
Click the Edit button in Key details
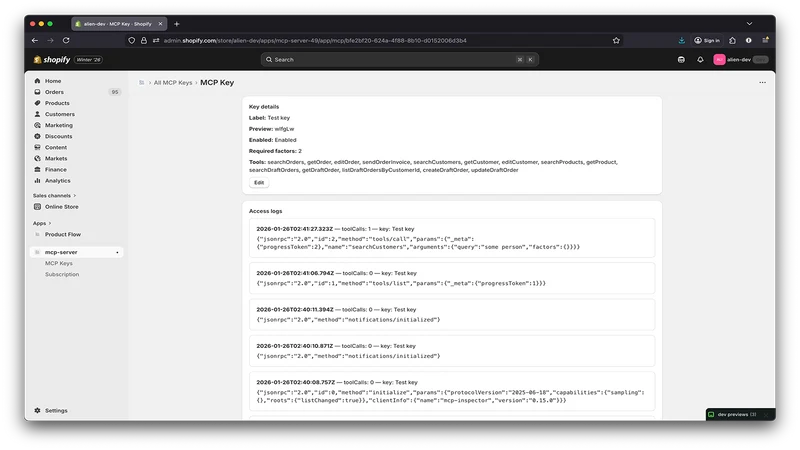pos(259,183)
